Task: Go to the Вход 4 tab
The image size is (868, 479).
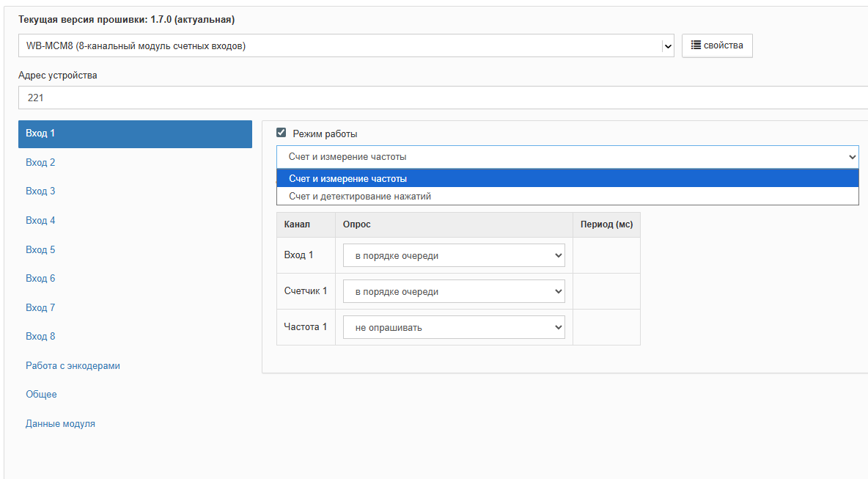Action: coord(40,221)
